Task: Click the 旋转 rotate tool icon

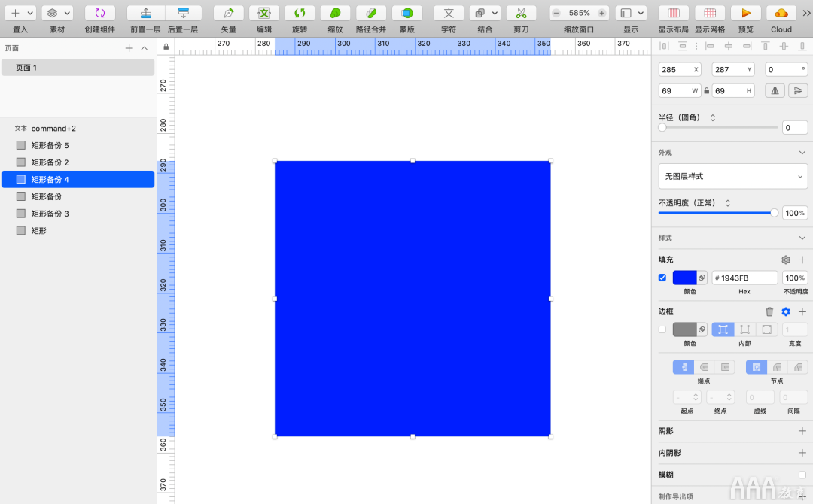Action: pos(300,13)
